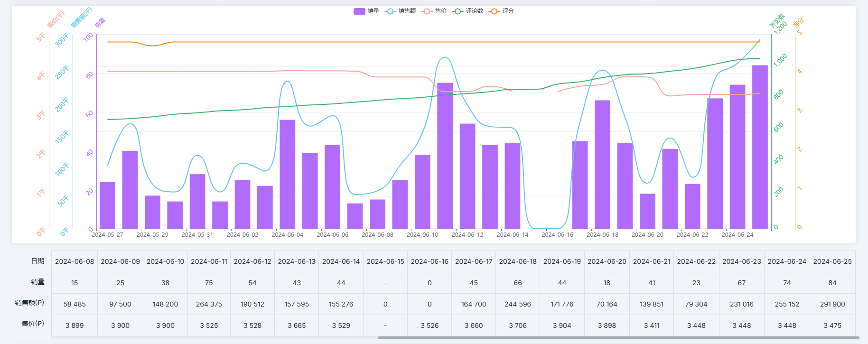The image size is (868, 344).
Task: Select the purple bar for 2024-06-25
Action: (x=760, y=147)
